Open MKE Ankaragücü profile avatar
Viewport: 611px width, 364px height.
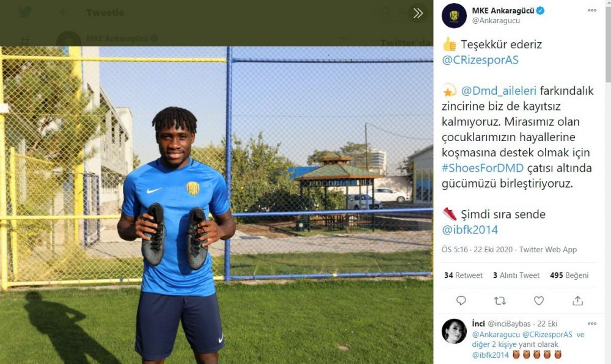[454, 15]
